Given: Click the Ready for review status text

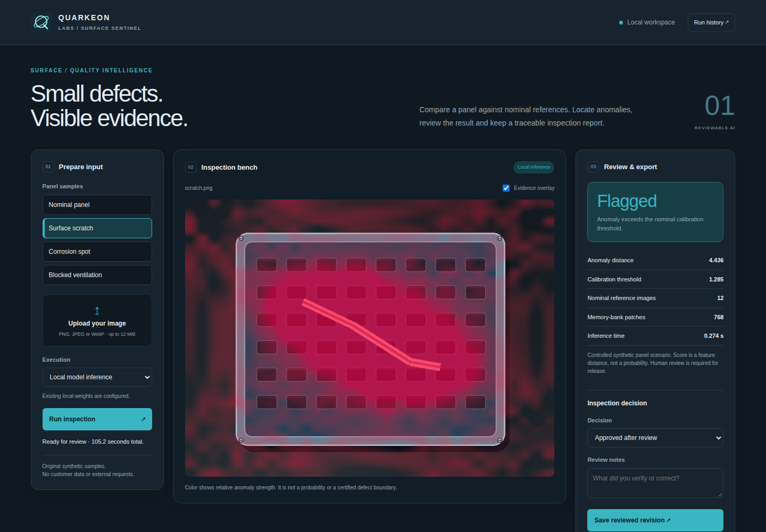Looking at the screenshot, I should click(x=93, y=442).
